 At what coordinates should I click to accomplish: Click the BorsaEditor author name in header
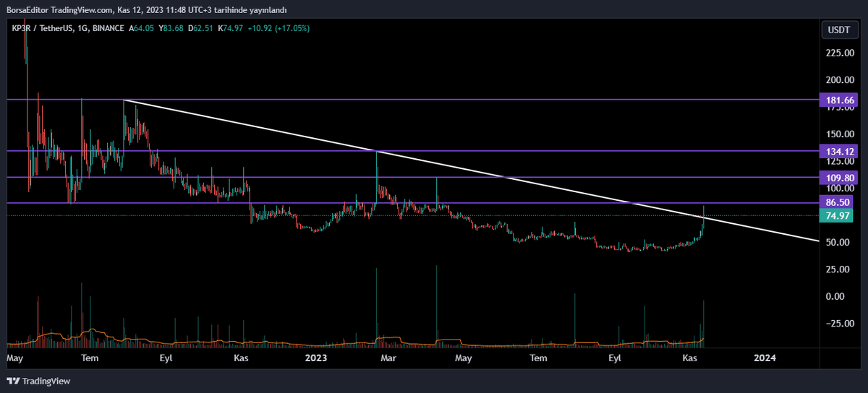pos(27,9)
